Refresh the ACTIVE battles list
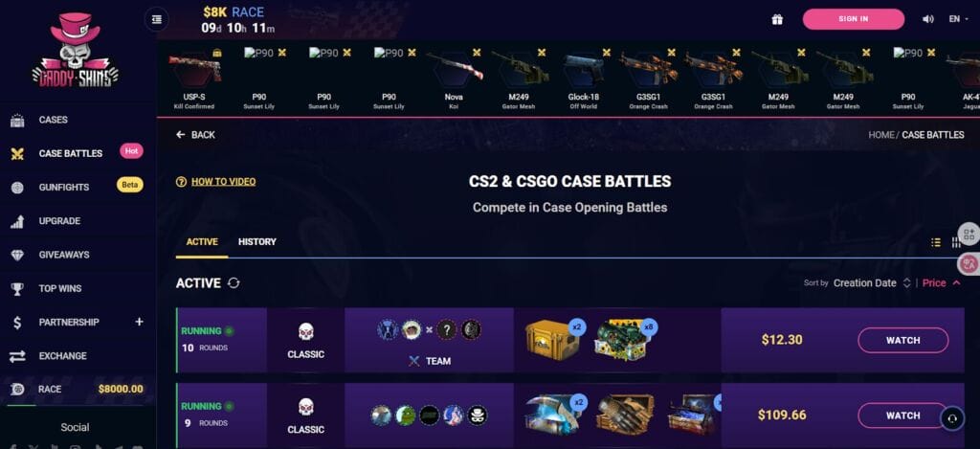 (x=234, y=282)
